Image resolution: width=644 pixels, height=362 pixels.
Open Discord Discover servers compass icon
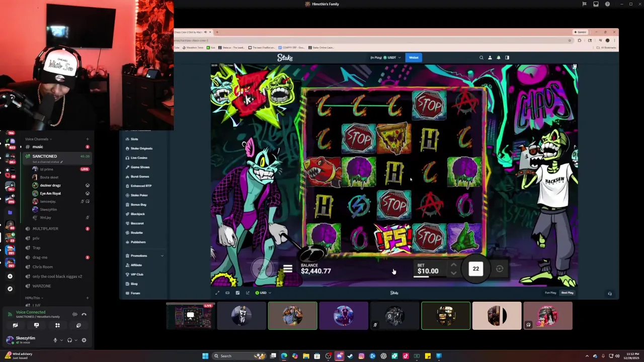[x=10, y=289]
